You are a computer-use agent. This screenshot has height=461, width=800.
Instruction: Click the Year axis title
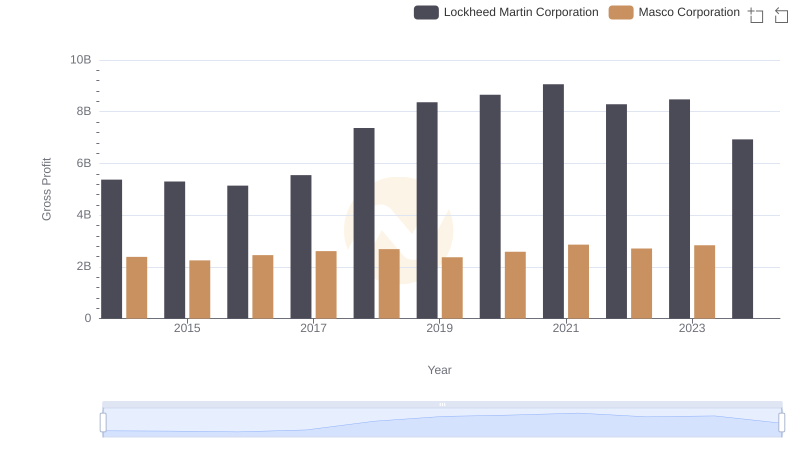(x=439, y=370)
